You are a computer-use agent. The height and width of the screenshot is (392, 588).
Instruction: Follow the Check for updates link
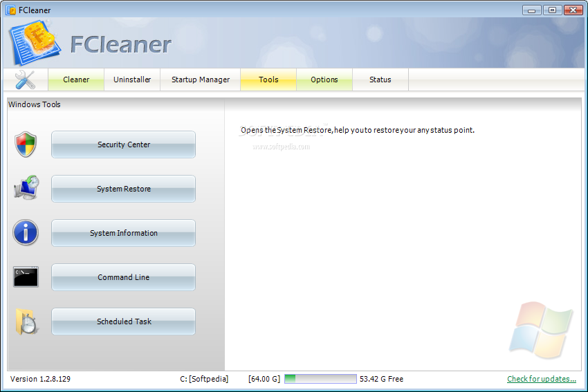point(542,379)
